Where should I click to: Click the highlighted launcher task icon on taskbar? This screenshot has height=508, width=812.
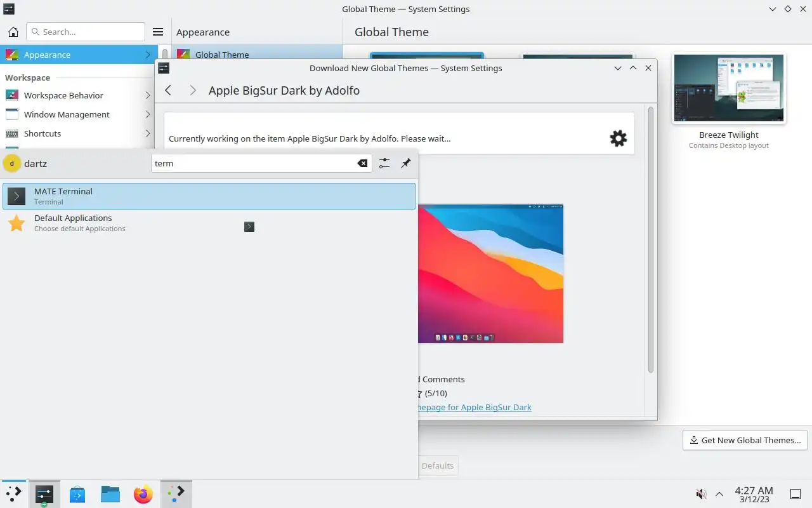tap(176, 493)
